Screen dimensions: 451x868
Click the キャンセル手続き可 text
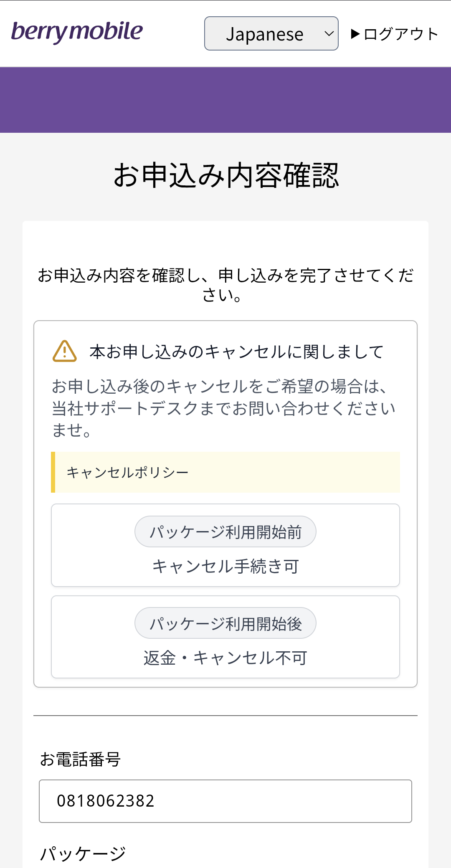point(225,566)
